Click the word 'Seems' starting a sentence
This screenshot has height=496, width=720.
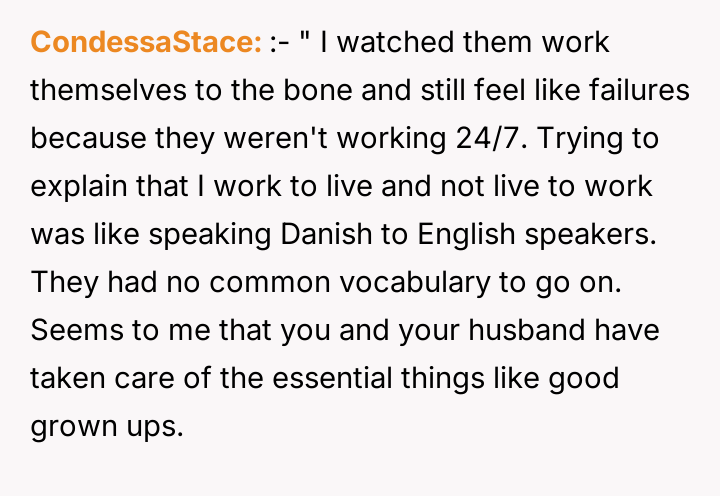pyautogui.click(x=71, y=329)
